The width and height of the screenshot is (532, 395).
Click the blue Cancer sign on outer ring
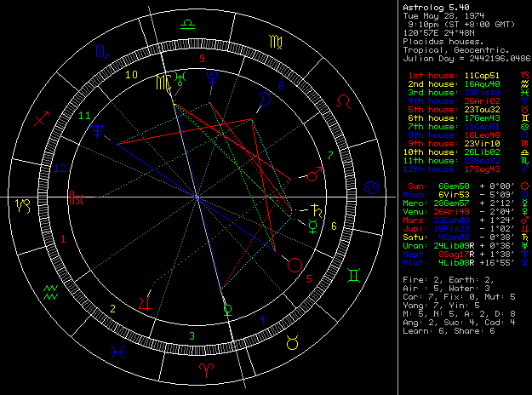[371, 187]
